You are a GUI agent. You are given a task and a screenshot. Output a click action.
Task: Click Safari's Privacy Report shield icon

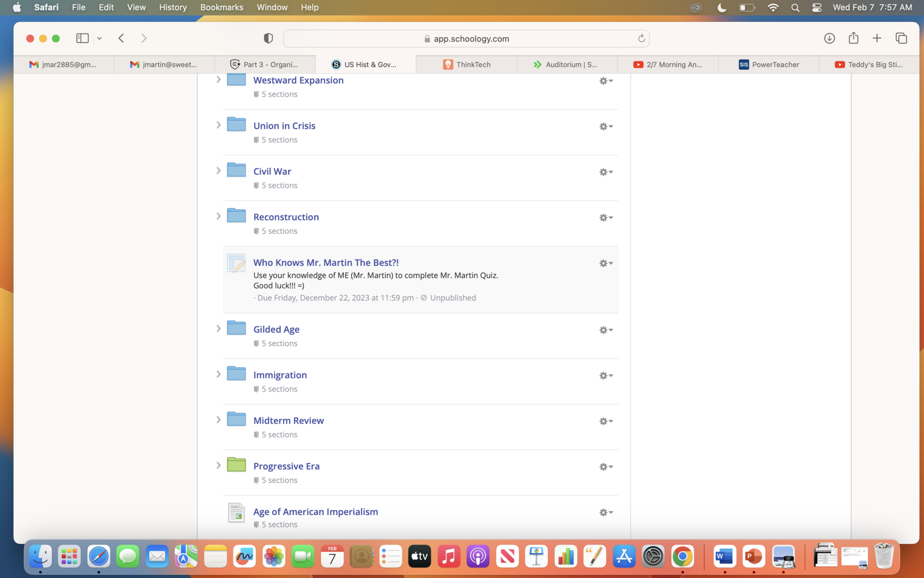click(x=268, y=38)
